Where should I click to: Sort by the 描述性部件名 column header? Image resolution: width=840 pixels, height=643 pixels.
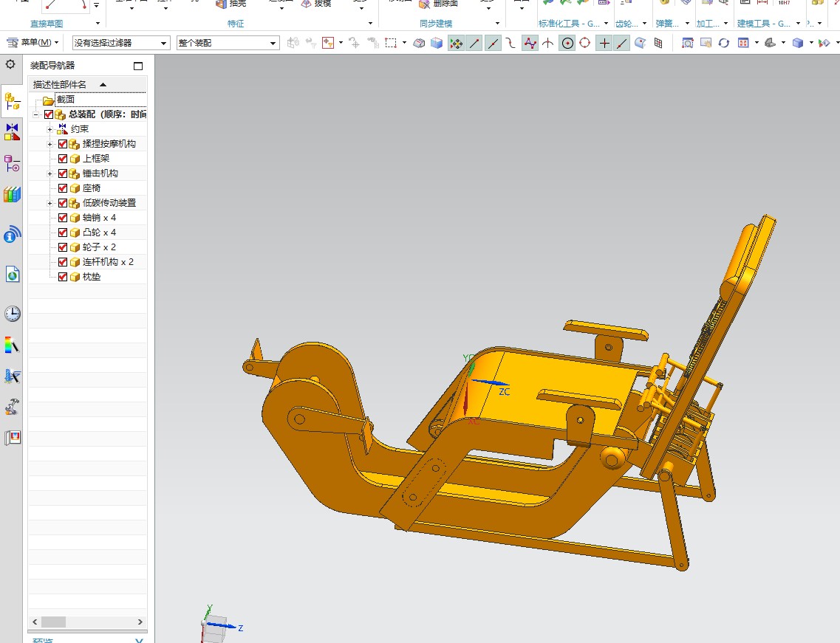point(87,85)
